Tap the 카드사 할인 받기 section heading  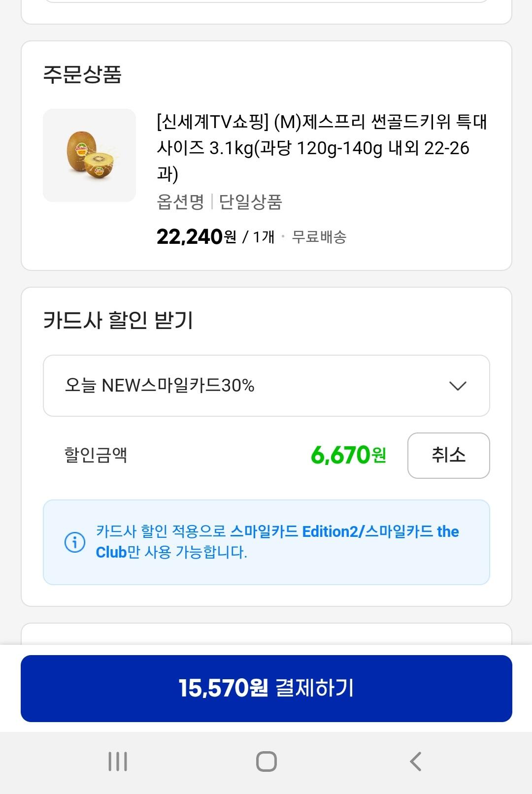tap(118, 320)
